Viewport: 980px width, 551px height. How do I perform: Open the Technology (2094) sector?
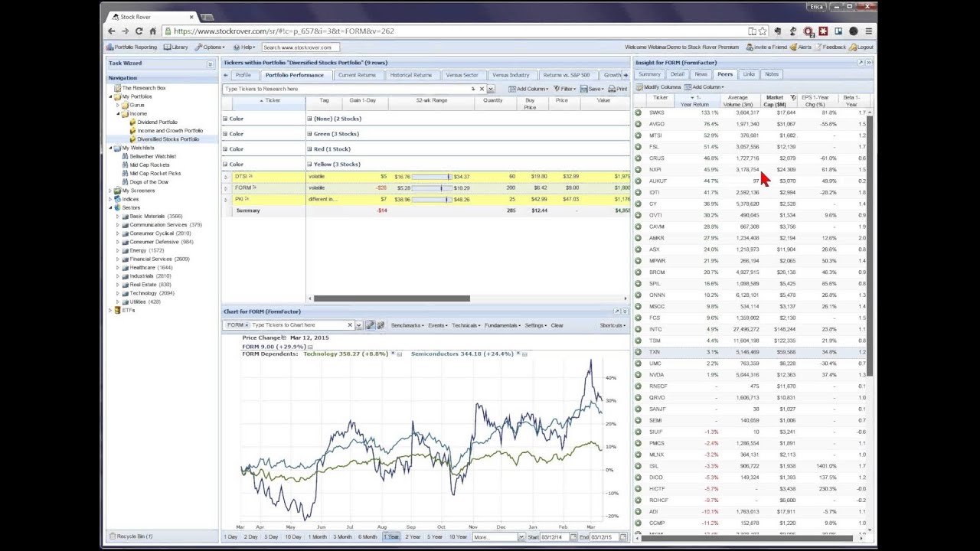click(x=152, y=293)
